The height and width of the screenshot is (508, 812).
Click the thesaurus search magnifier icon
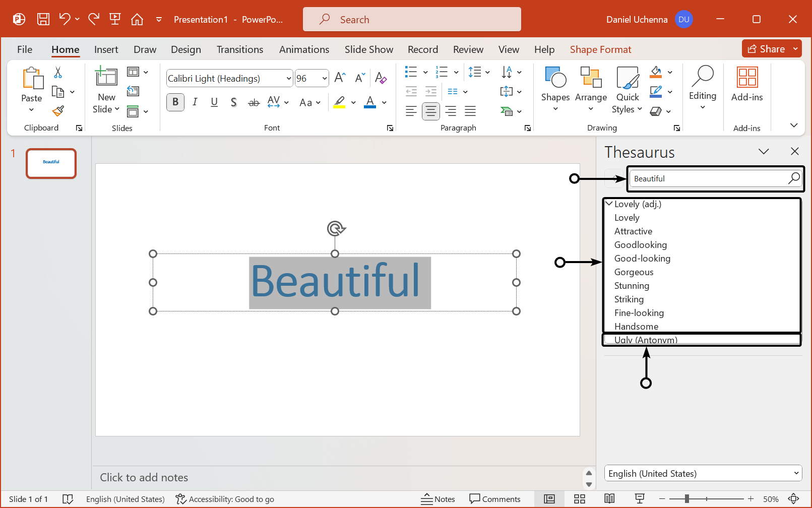(x=794, y=178)
